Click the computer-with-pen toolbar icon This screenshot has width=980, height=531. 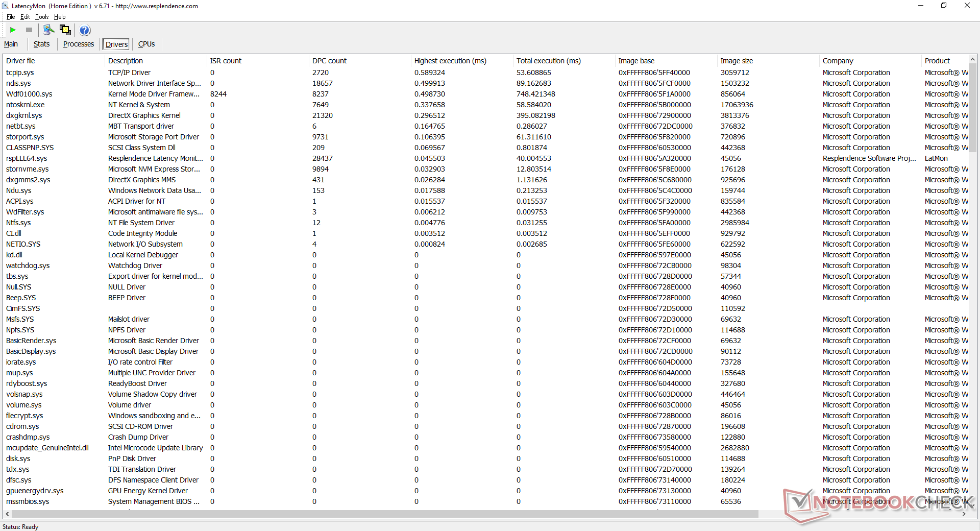pos(49,30)
